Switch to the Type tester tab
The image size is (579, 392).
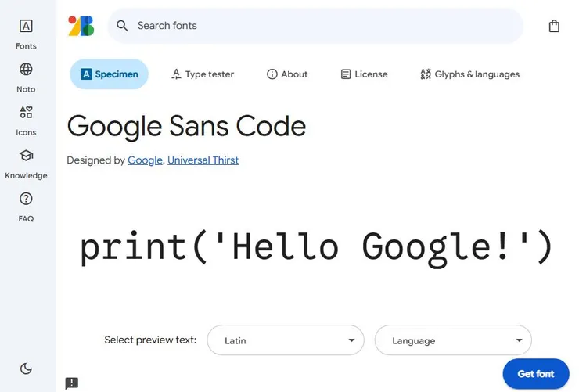[x=203, y=74]
